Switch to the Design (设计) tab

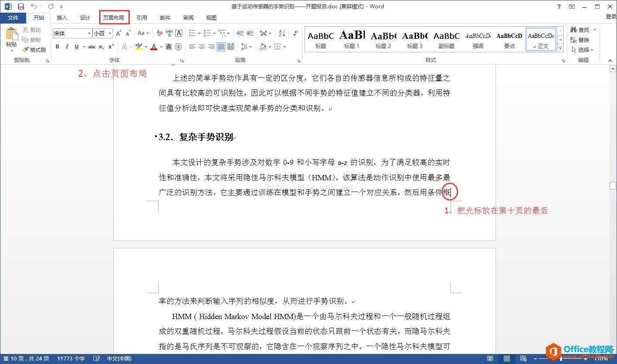tap(85, 17)
